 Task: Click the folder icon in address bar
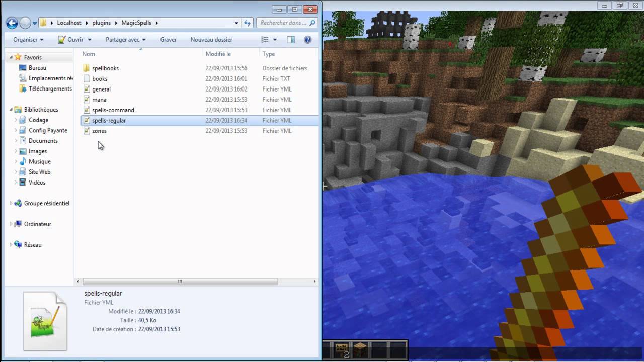pyautogui.click(x=43, y=23)
